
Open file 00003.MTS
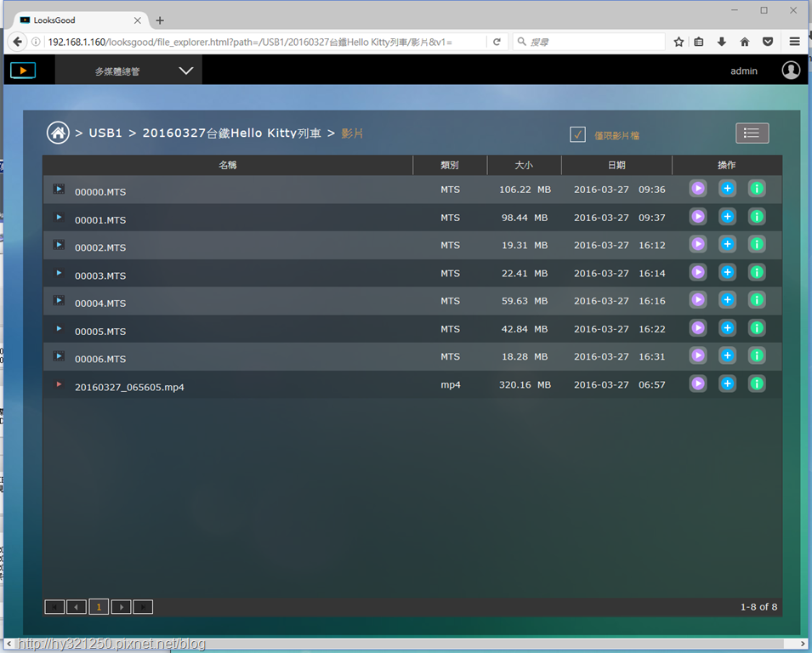(x=100, y=276)
